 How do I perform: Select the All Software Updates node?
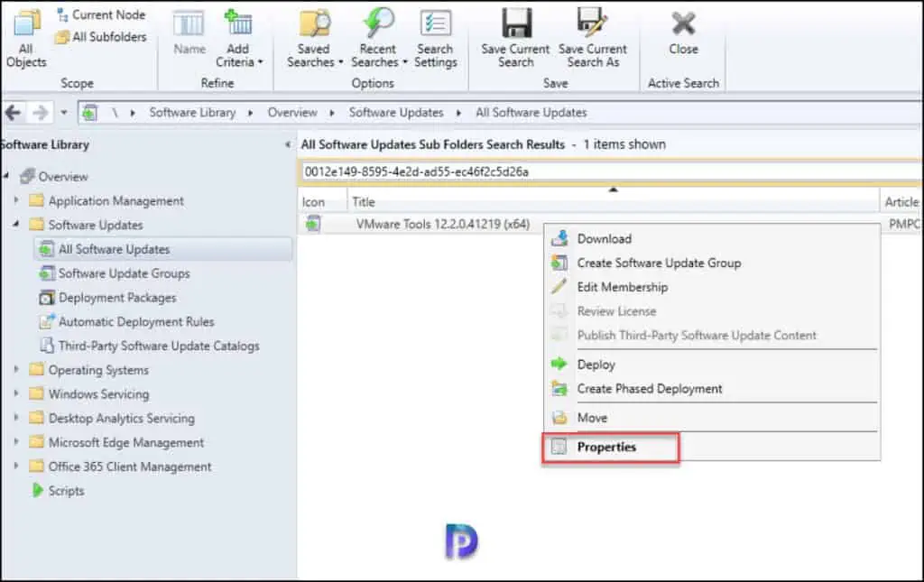point(163,249)
